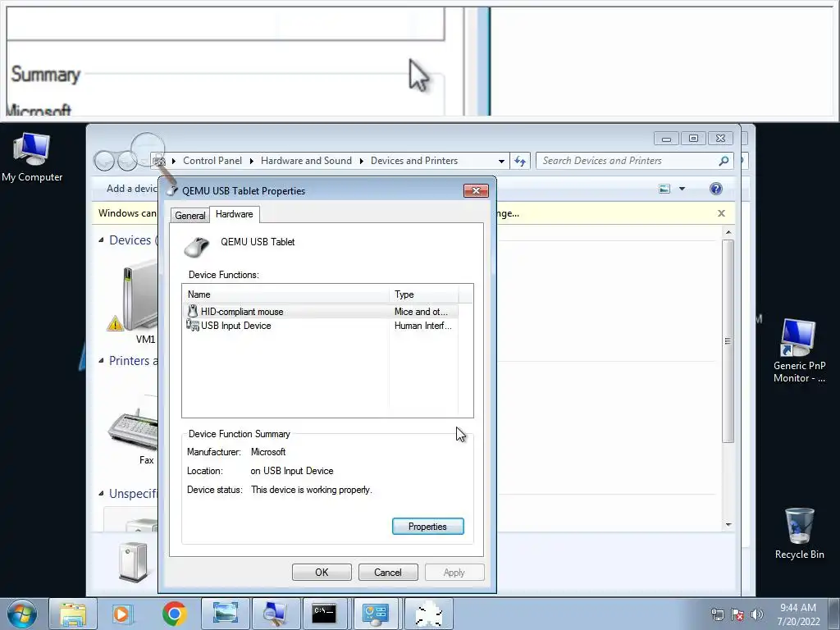Launch Windows Media Player from taskbar
Viewport: 840px width, 630px height.
122,614
